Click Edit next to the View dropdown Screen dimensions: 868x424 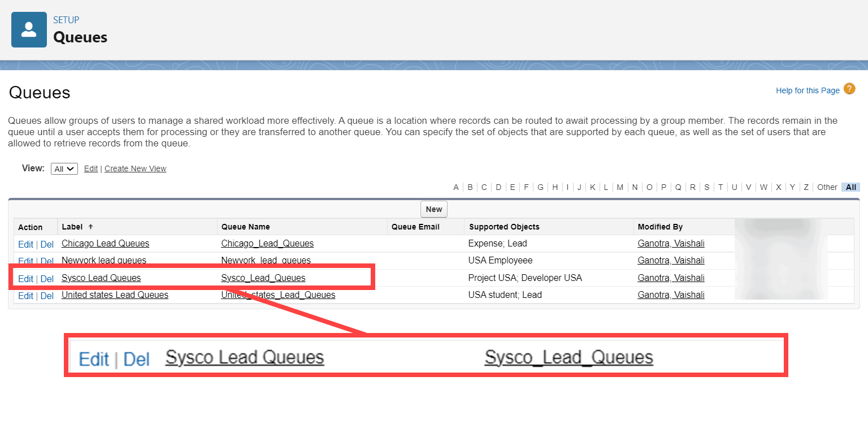[x=90, y=168]
